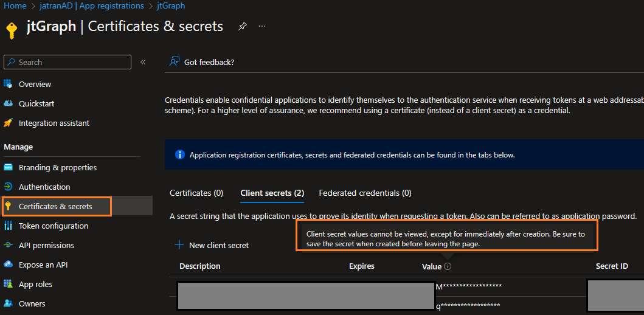Open the more options ellipsis beside the title
The image size is (644, 315).
[262, 26]
